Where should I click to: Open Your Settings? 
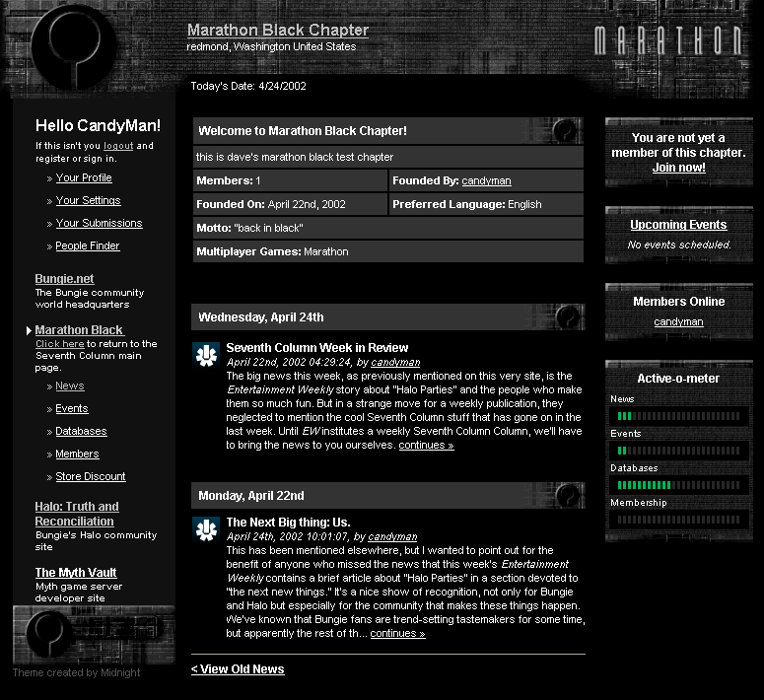(x=88, y=200)
